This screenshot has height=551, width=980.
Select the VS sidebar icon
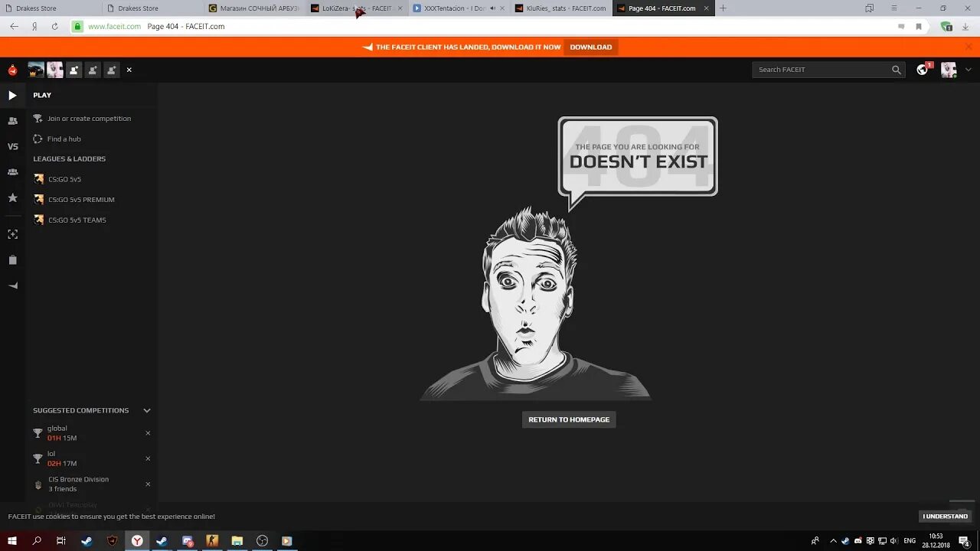click(12, 146)
